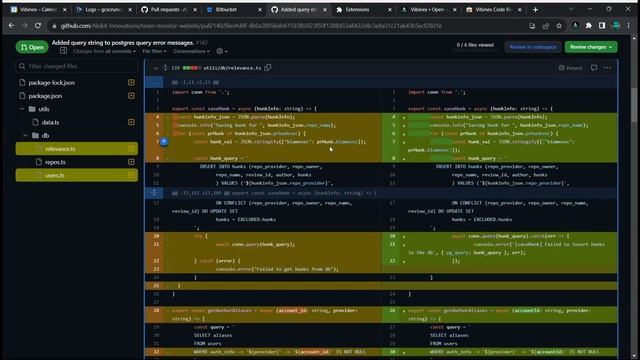
Task: Collapse the utils folder
Action: click(x=22, y=109)
